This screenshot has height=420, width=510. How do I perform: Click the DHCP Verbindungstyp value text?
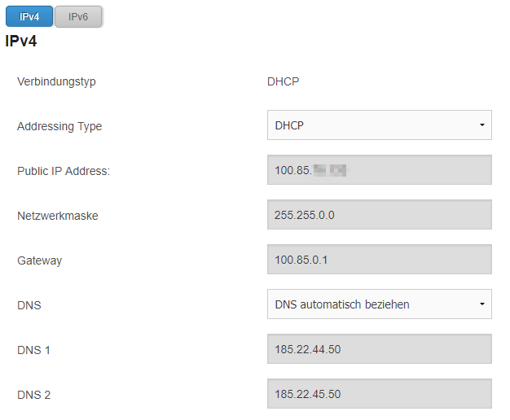[x=283, y=81]
